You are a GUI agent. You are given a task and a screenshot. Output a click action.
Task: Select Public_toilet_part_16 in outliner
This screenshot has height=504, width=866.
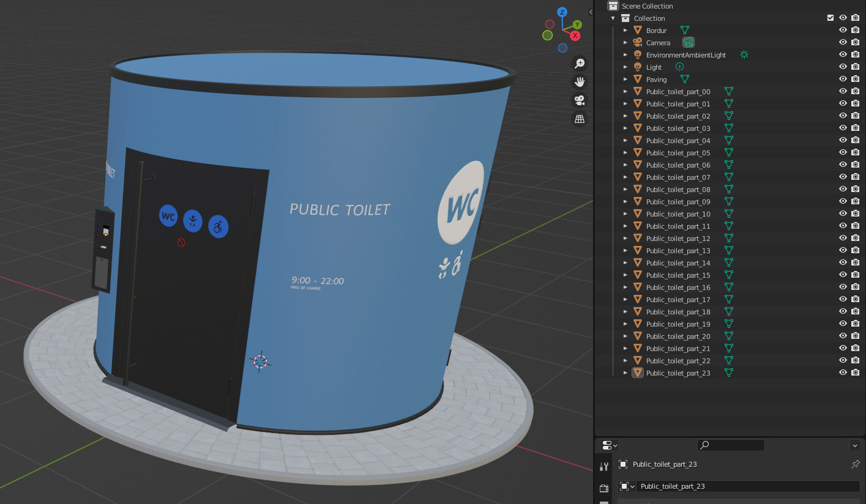(x=678, y=287)
